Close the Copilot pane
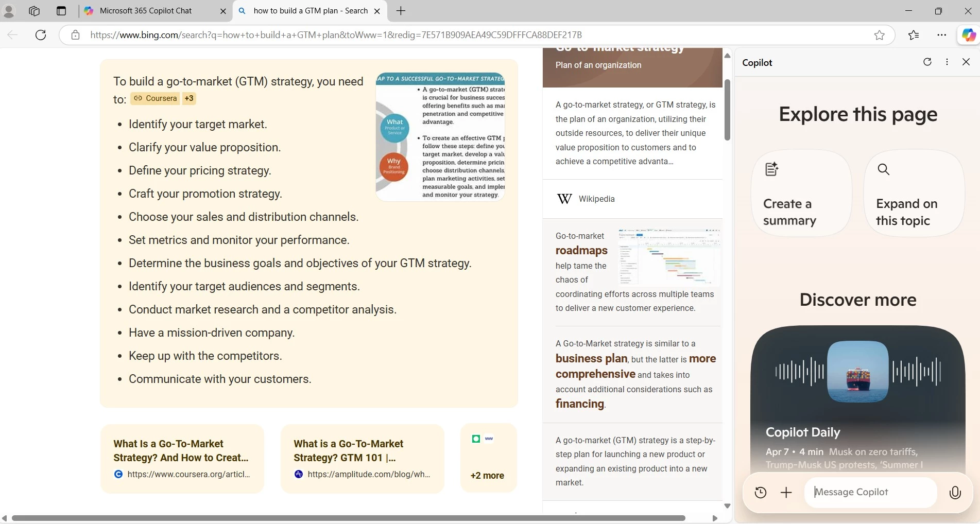Viewport: 980px width, 524px height. tap(966, 62)
